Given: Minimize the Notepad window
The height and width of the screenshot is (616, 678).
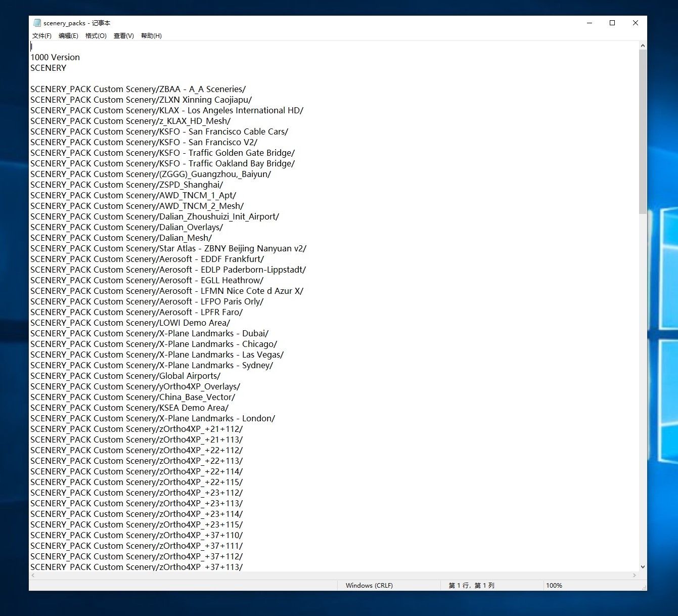Looking at the screenshot, I should click(590, 23).
